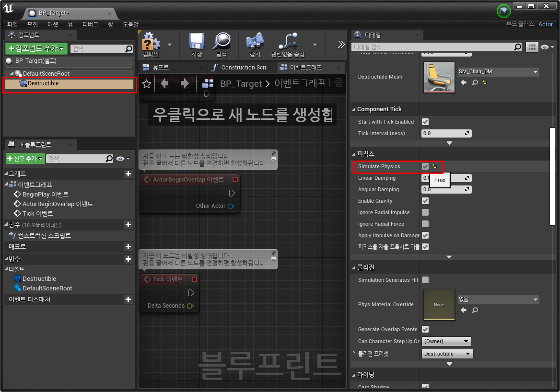This screenshot has height=392, width=560.
Task: Click the 컴포넌트 추가 button
Action: pos(36,48)
